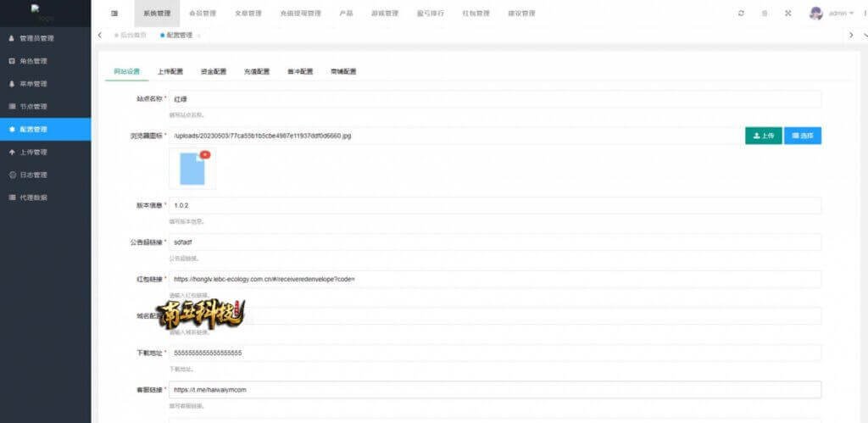Click into the 站点名称 input field

point(495,99)
